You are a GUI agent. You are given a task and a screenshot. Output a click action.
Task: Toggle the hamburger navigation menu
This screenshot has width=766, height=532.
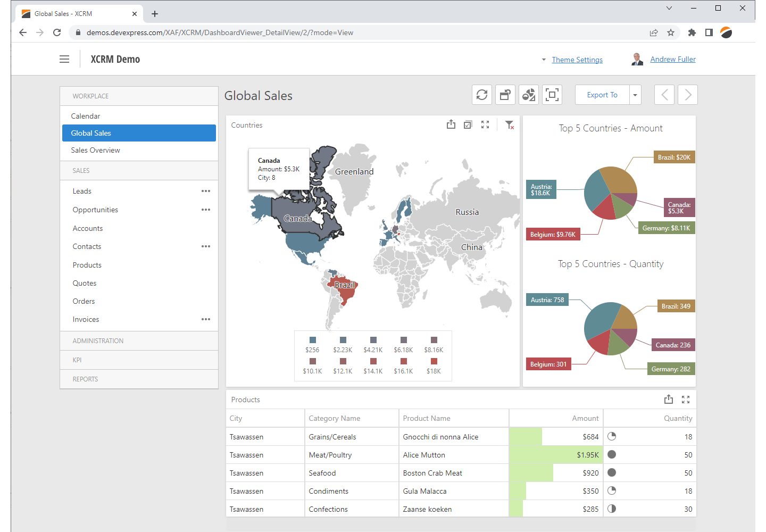coord(64,59)
